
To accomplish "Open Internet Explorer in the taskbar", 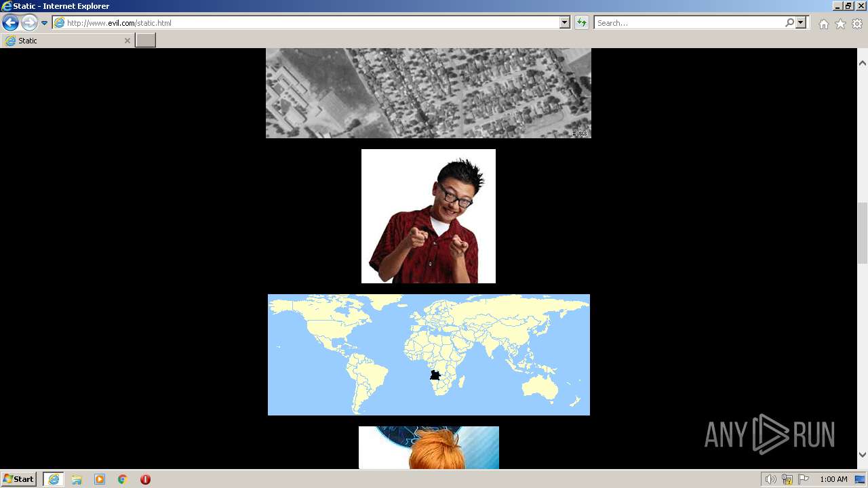I will [x=54, y=479].
